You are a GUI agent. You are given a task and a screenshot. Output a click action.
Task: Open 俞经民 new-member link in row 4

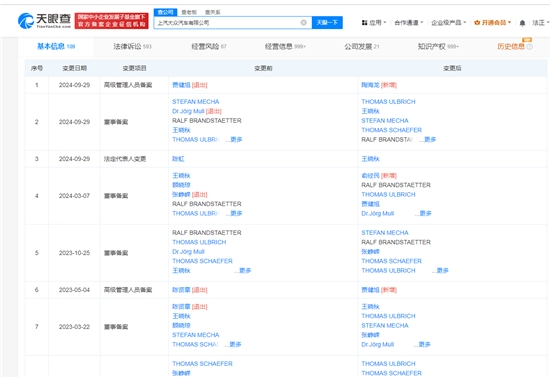pyautogui.click(x=370, y=176)
